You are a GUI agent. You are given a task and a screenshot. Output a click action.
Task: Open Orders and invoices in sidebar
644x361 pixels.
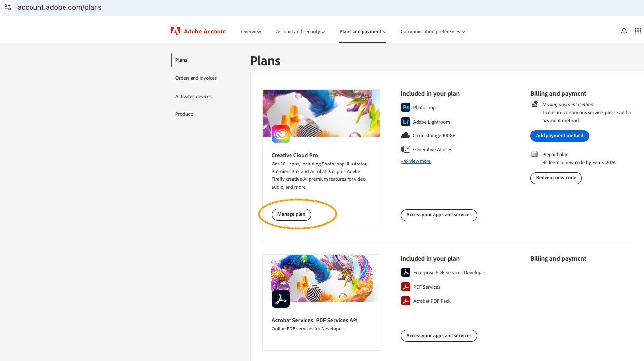tap(196, 78)
